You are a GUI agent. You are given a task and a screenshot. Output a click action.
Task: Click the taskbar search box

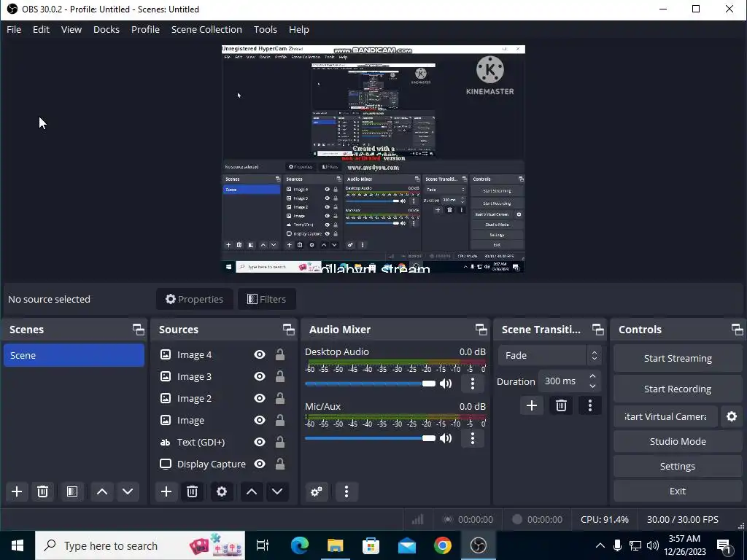coord(140,545)
